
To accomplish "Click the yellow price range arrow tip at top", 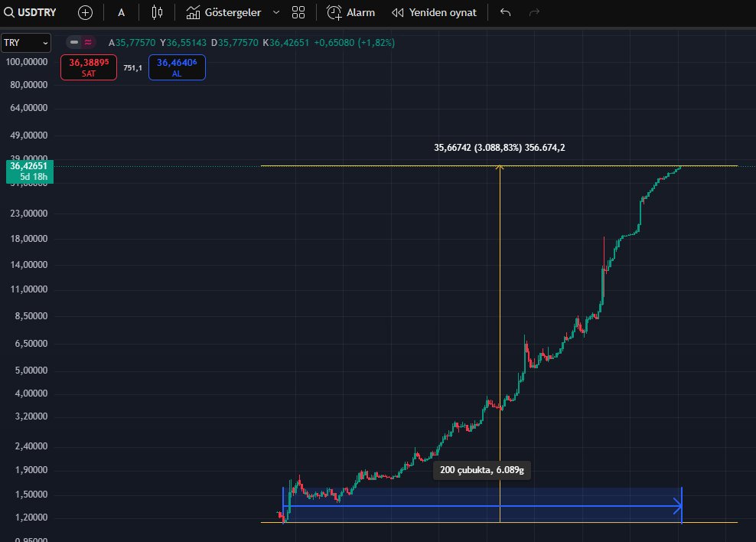I will 500,168.
